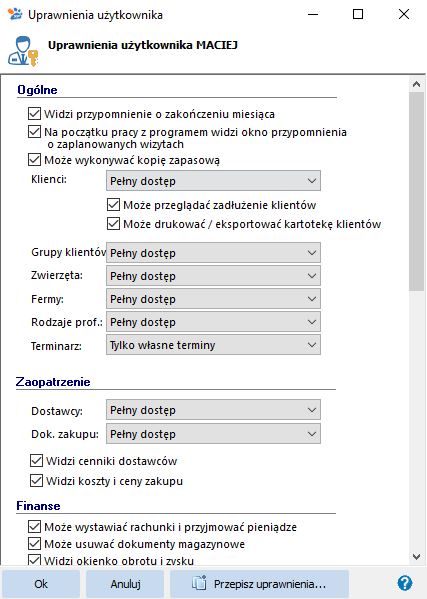427x599 pixels.
Task: Click the scrollbar up arrow
Action: [x=417, y=84]
